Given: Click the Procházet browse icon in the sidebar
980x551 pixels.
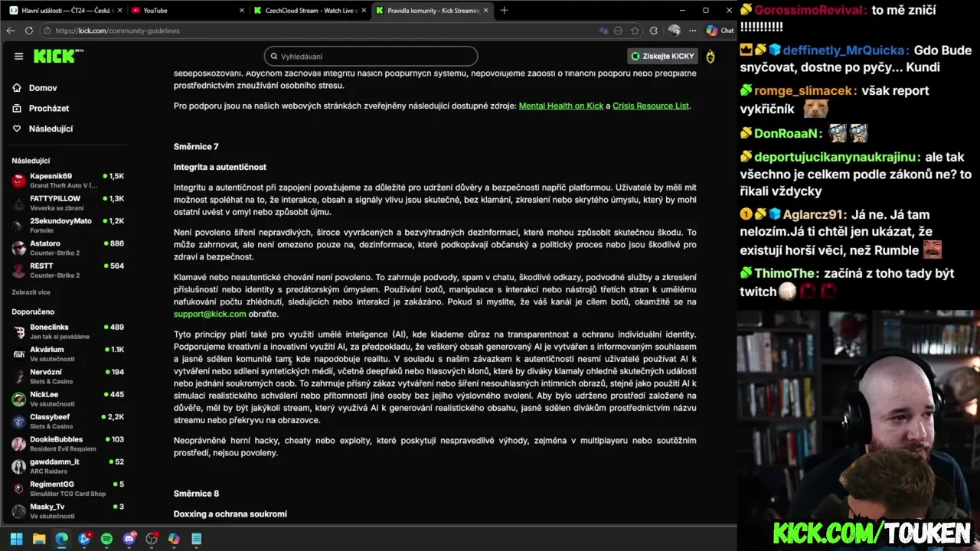Looking at the screenshot, I should tap(17, 108).
